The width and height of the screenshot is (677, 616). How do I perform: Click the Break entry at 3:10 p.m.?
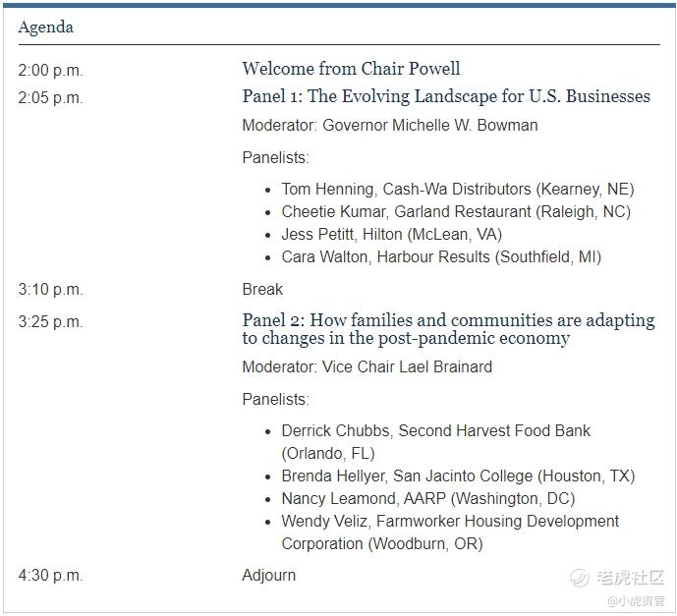262,289
